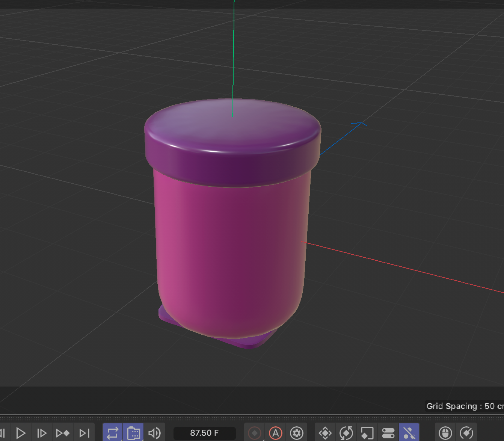Toggle the Scale keying icon
Image resolution: width=504 pixels, height=441 pixels.
click(367, 433)
